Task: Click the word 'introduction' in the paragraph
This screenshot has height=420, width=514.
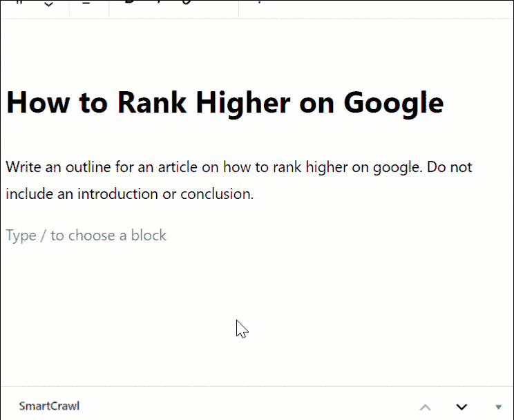Action: point(117,194)
